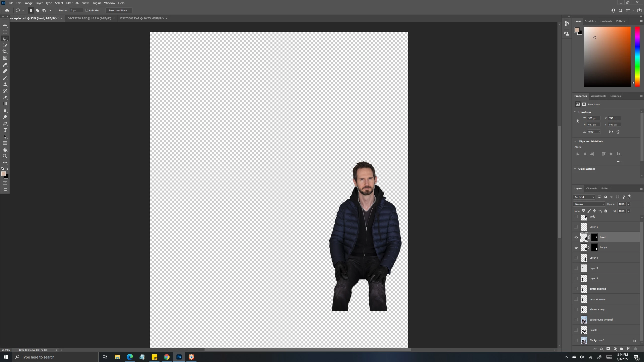
Task: Hide the head layer
Action: 576,237
